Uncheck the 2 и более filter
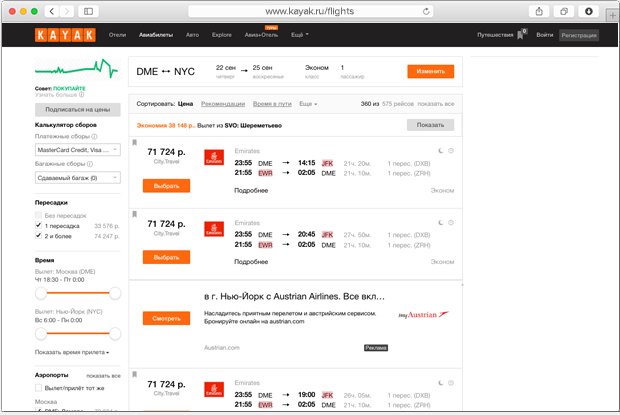The image size is (620, 415). (x=38, y=236)
